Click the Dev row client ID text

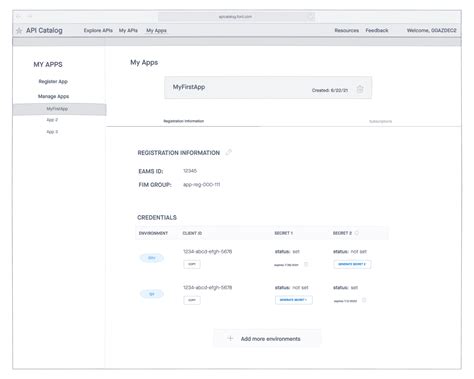208,251
